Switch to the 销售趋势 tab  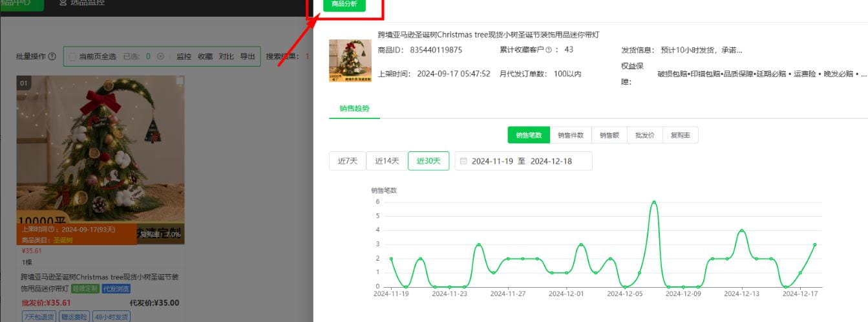pyautogui.click(x=355, y=108)
